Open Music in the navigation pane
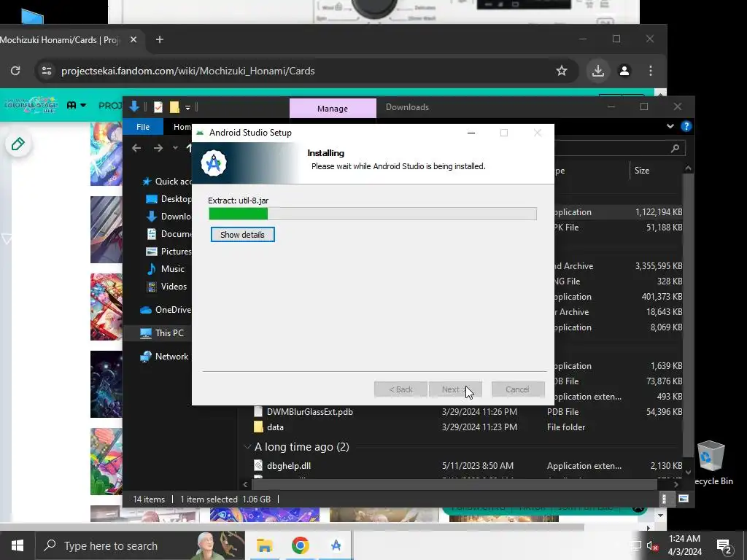The height and width of the screenshot is (560, 747). (166, 269)
